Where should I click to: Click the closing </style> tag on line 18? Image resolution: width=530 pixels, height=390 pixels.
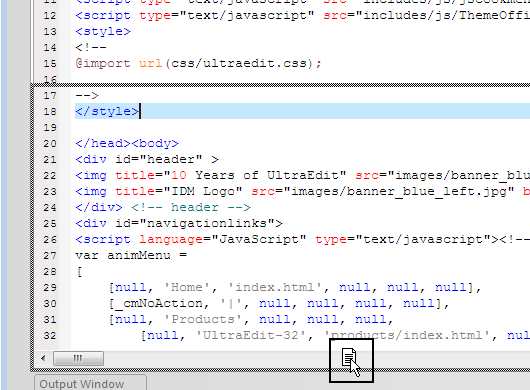pyautogui.click(x=107, y=112)
